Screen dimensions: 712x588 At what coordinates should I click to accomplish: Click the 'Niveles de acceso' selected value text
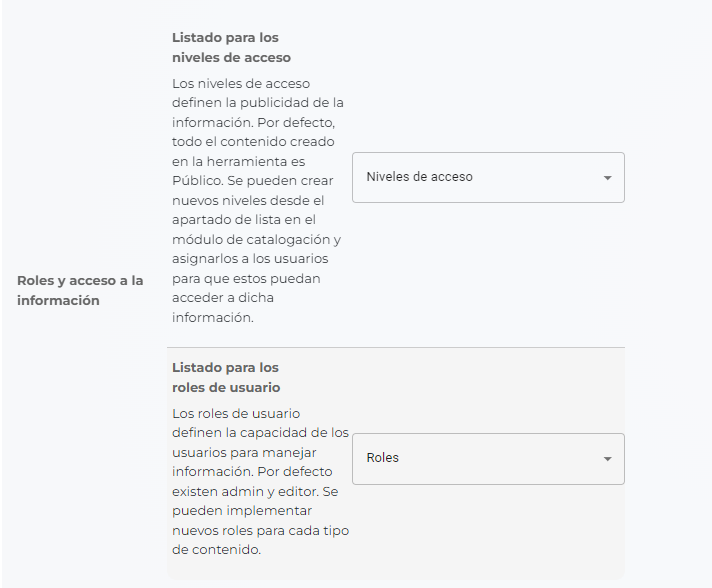coord(419,177)
